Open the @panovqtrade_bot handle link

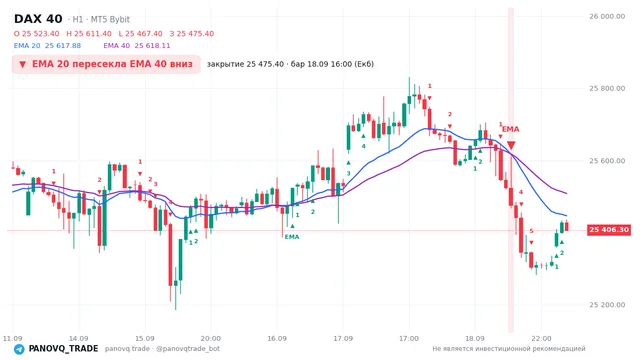point(188,349)
